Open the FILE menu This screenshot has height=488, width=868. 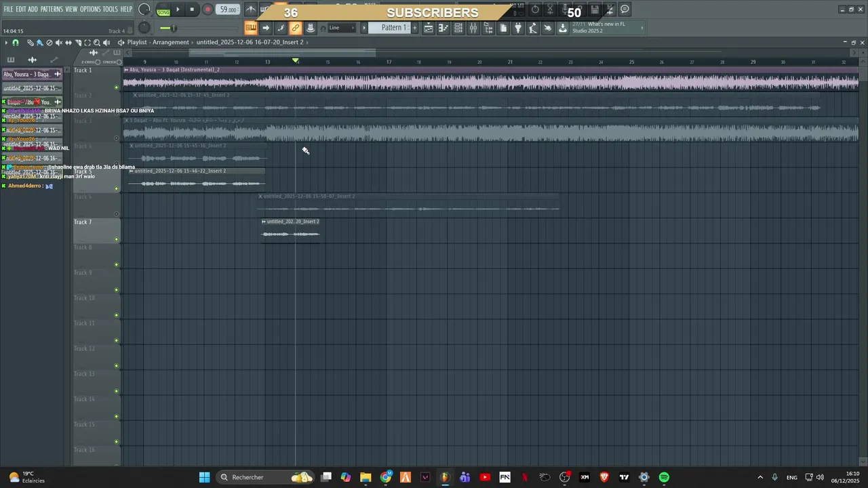(x=8, y=9)
